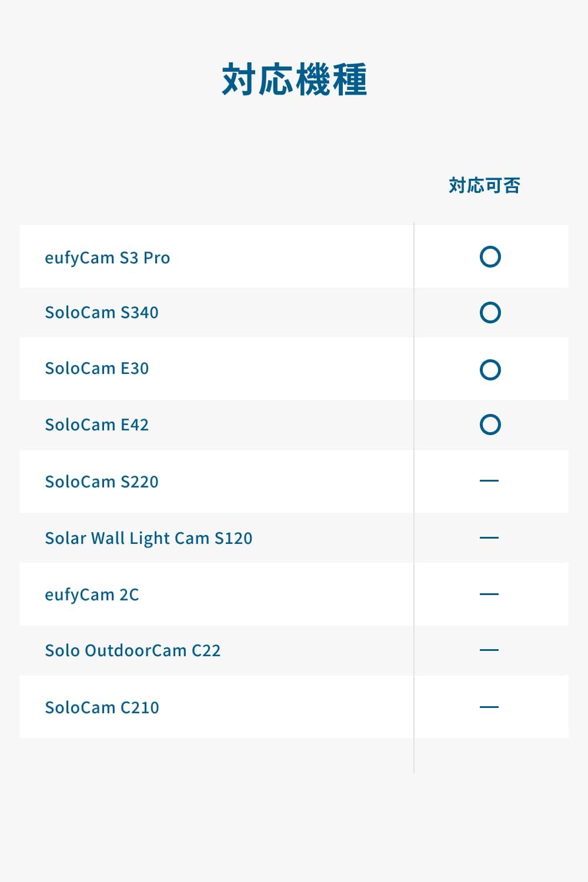Click the Solar Wall Light Cam S120 label

click(x=149, y=538)
